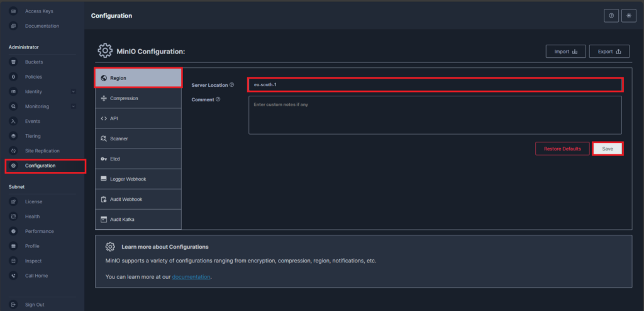Image resolution: width=644 pixels, height=311 pixels.
Task: Click the help question mark icon in header
Action: (x=611, y=16)
